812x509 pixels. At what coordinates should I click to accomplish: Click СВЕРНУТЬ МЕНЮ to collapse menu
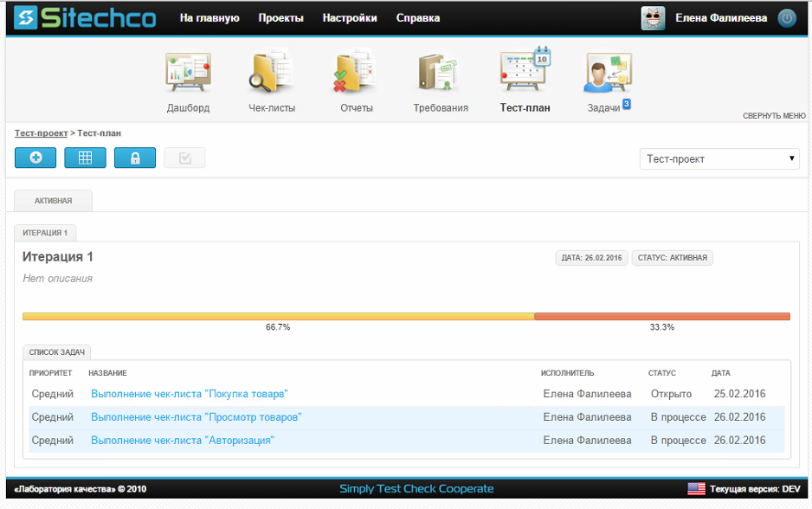pos(774,116)
